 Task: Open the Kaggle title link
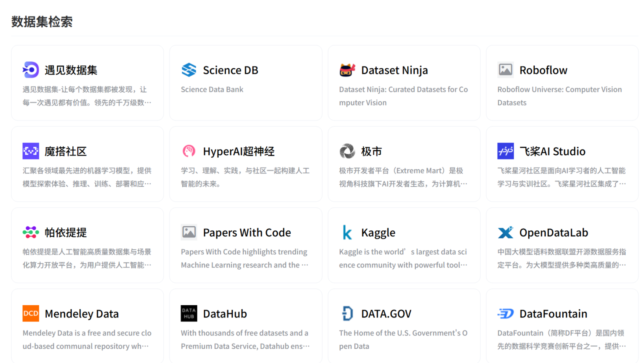378,233
